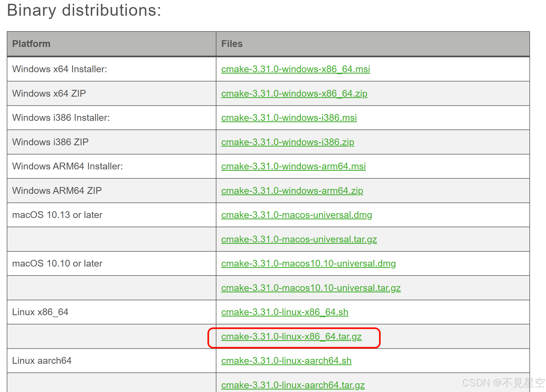Viewport: 546px width, 392px height.
Task: Click the 'Windows i386 ZIP' cell text
Action: [51, 142]
